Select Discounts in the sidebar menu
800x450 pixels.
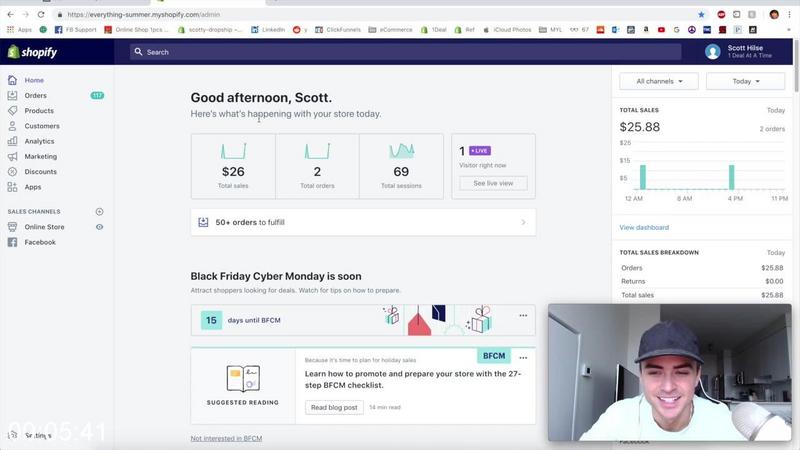(41, 172)
